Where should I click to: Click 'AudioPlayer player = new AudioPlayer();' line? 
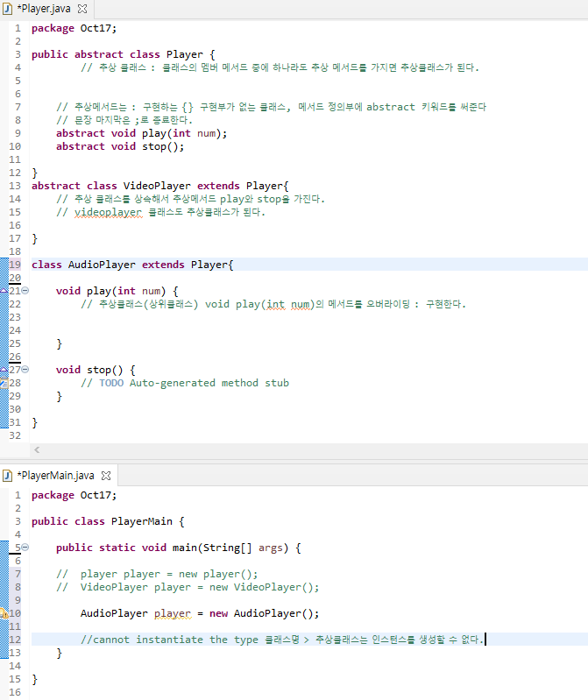coord(200,613)
